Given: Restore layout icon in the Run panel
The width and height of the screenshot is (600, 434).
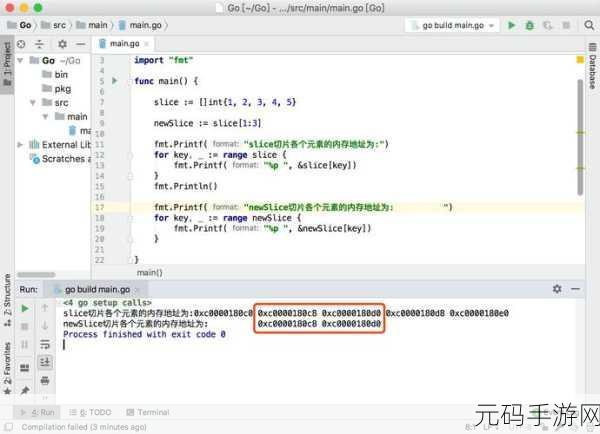Looking at the screenshot, I should pyautogui.click(x=24, y=368).
